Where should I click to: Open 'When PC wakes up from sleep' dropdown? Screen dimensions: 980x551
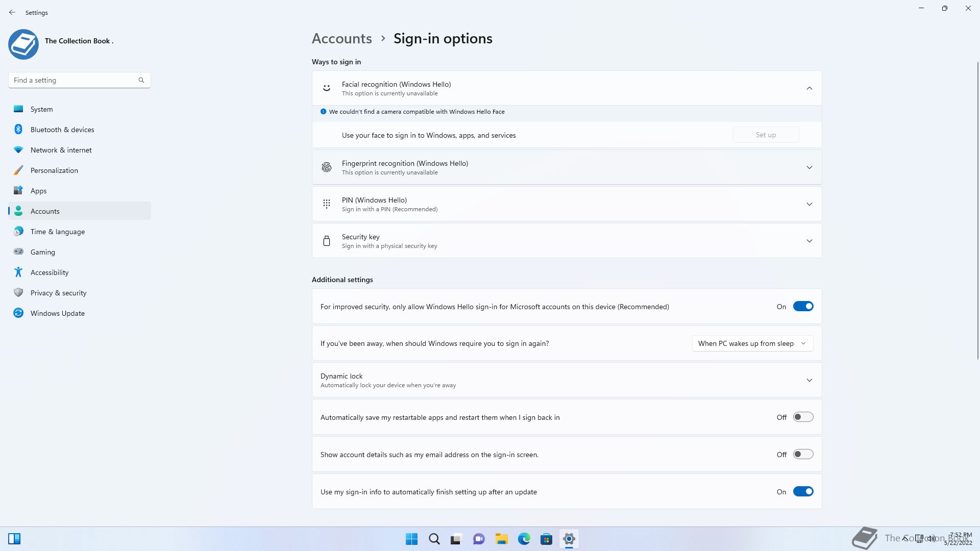pyautogui.click(x=752, y=343)
